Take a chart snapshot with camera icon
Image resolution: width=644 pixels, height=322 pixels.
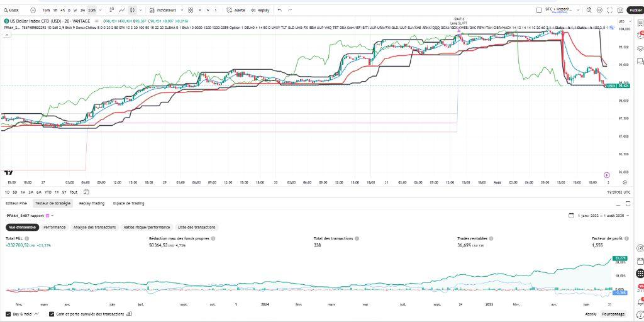[620, 10]
